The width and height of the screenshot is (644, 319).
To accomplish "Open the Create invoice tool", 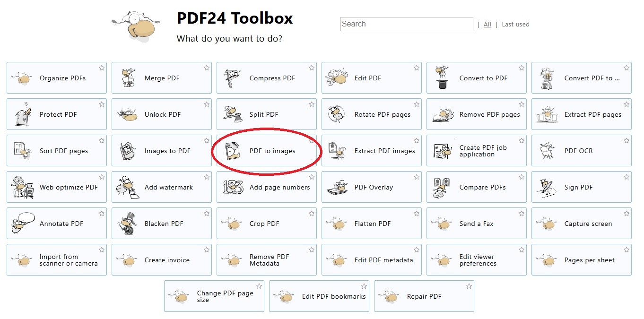I will (x=167, y=260).
